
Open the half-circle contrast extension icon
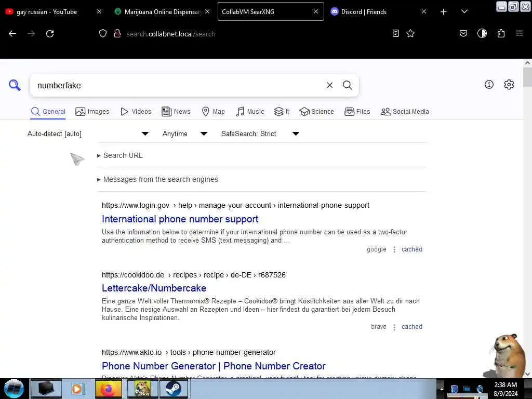point(482,33)
